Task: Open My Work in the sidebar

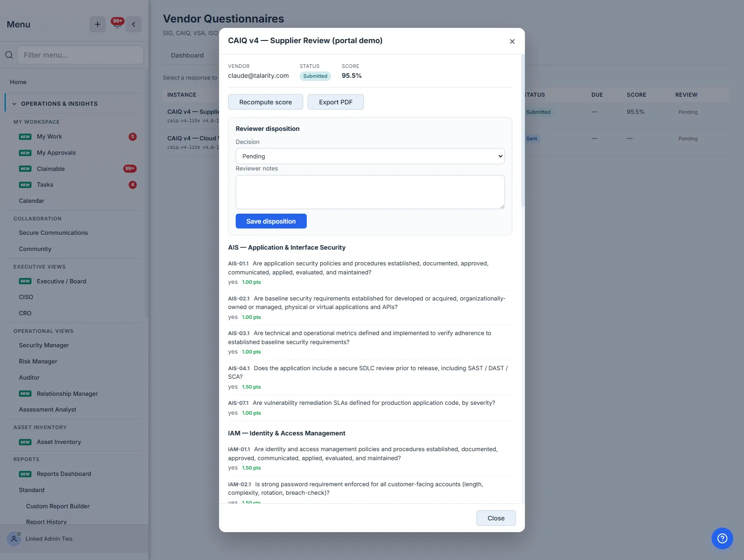Action: click(x=49, y=137)
